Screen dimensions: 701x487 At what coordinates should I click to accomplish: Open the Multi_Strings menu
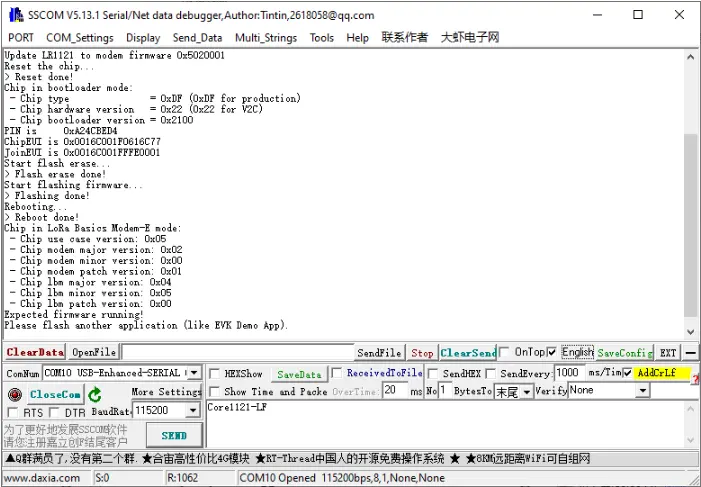[x=265, y=38]
